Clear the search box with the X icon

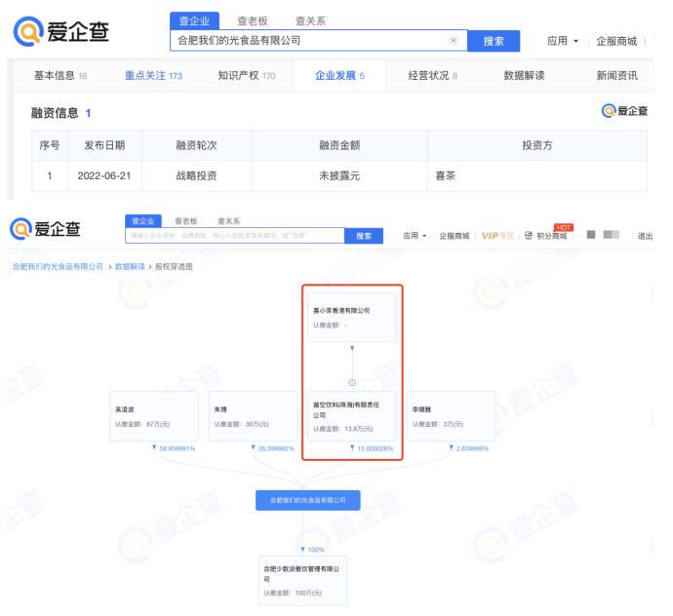point(454,40)
